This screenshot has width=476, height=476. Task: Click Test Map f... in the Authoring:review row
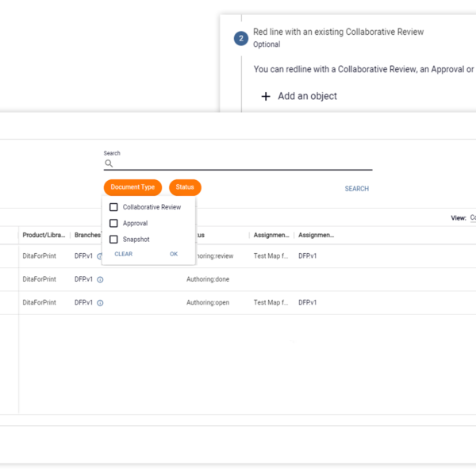click(x=271, y=256)
